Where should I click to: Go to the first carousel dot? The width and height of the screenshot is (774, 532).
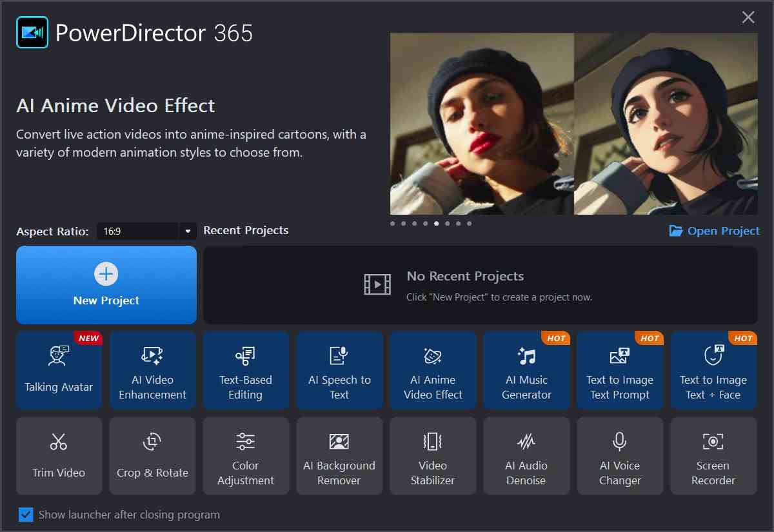(x=393, y=224)
